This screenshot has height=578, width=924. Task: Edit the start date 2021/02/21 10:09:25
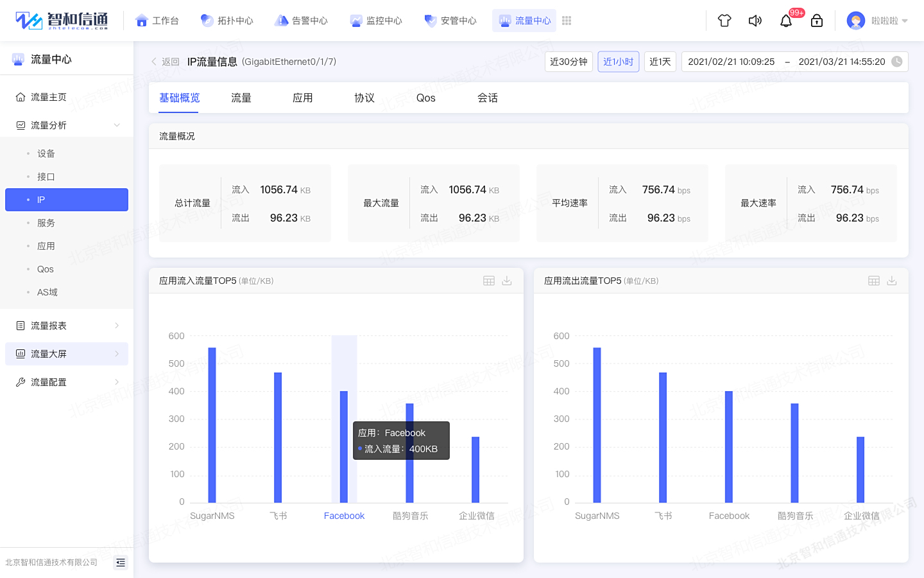pyautogui.click(x=732, y=62)
